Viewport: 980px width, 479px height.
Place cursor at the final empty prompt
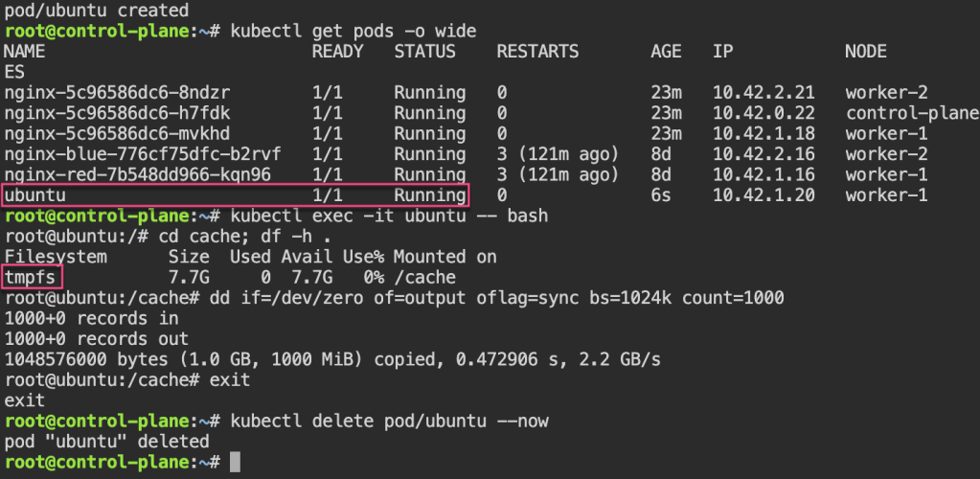click(x=236, y=463)
